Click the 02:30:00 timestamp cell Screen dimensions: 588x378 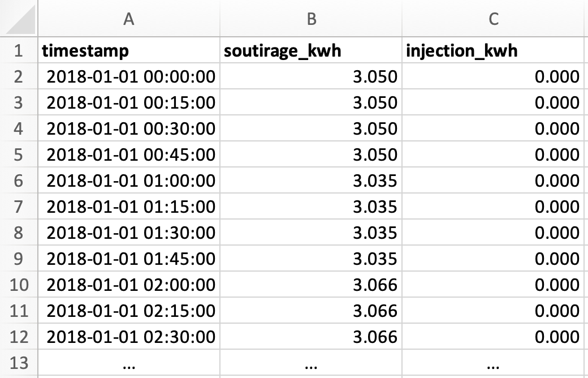click(x=129, y=337)
